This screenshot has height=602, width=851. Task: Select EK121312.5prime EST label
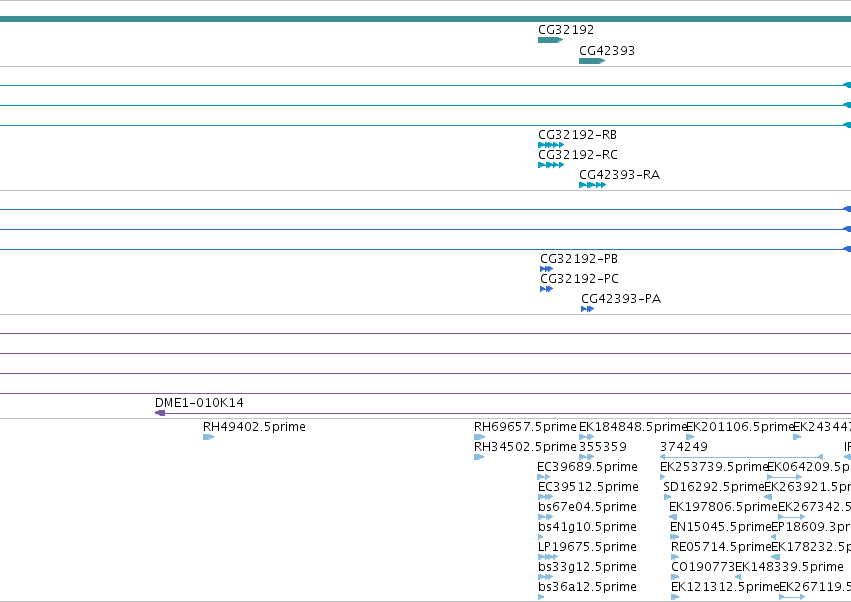click(725, 587)
